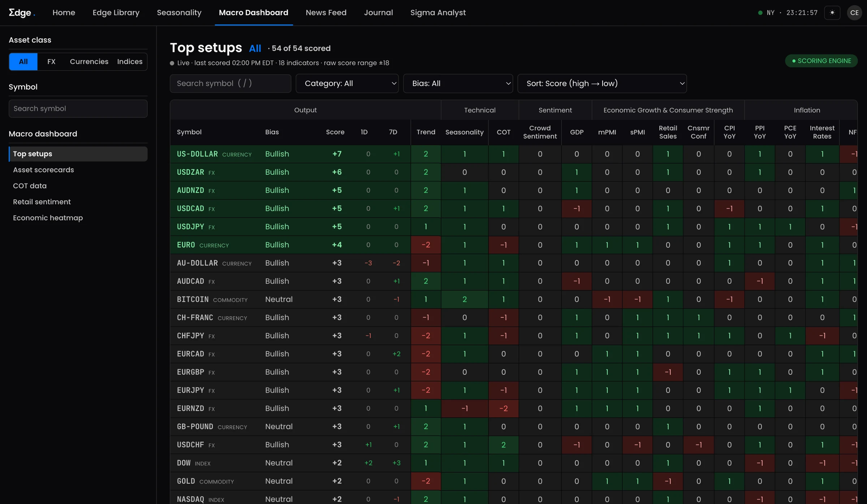
Task: Open the AU-DOLLAR row
Action: point(514,263)
